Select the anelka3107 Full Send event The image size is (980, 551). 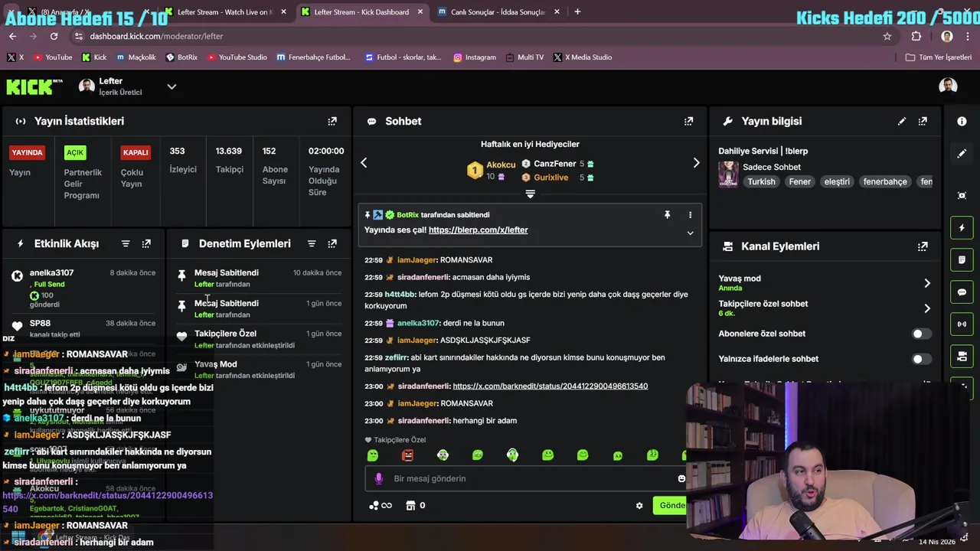pos(84,288)
